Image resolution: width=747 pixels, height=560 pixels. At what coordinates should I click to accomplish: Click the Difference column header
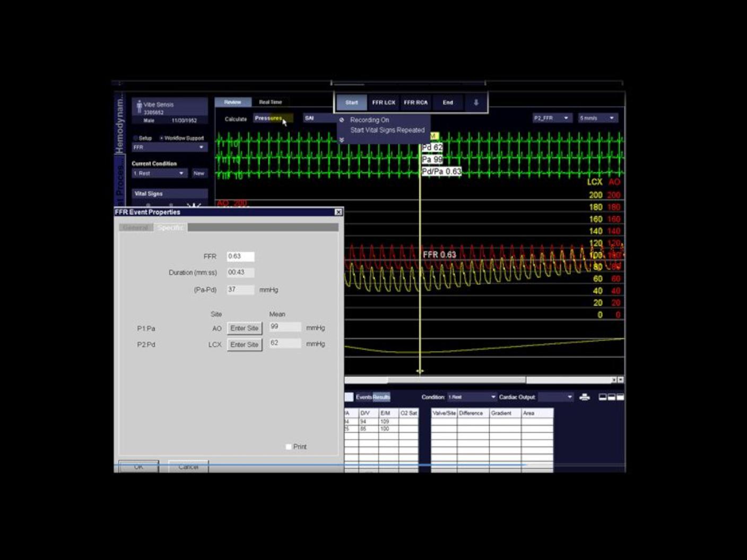[473, 413]
